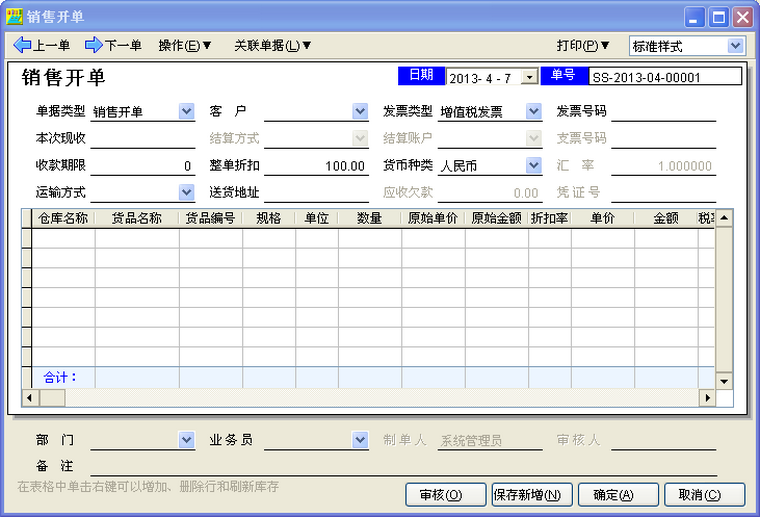
Task: Go to previous document with left arrow
Action: click(x=41, y=45)
